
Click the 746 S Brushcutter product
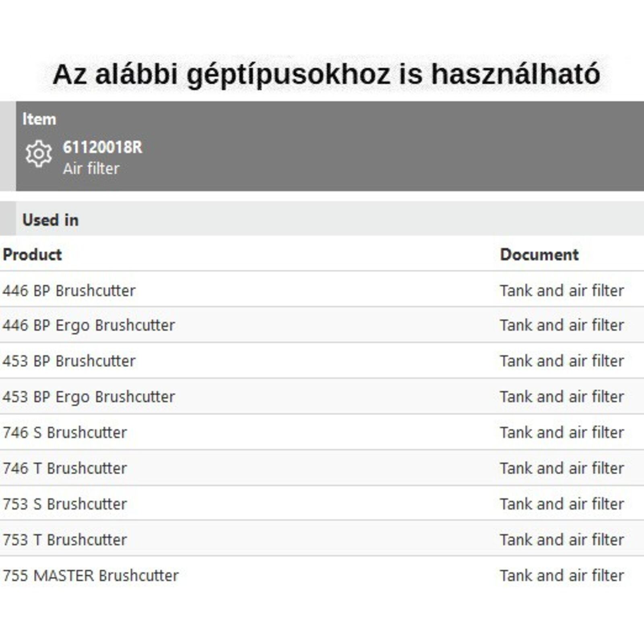click(x=65, y=433)
